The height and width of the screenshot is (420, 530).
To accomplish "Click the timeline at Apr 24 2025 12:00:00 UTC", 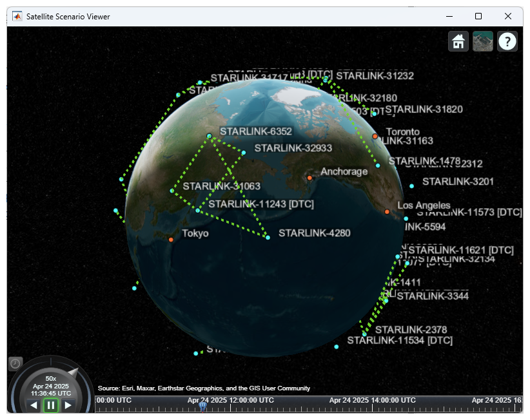I will point(231,400).
